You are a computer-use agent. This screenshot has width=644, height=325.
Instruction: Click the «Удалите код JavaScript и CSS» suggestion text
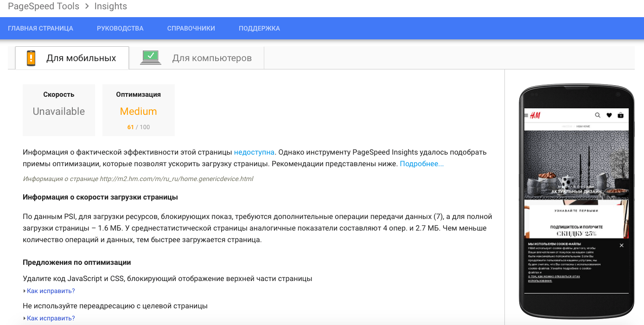(x=167, y=279)
